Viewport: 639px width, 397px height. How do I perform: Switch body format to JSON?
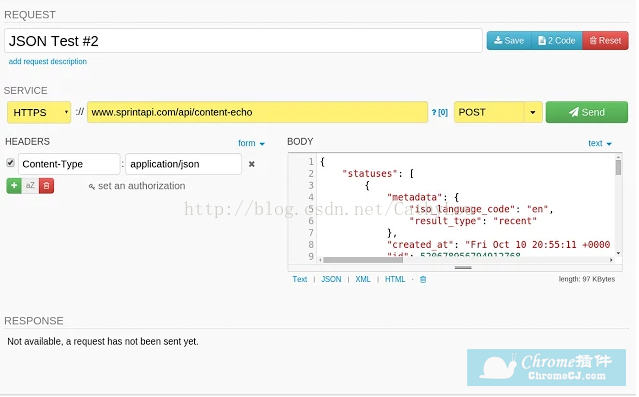point(331,280)
